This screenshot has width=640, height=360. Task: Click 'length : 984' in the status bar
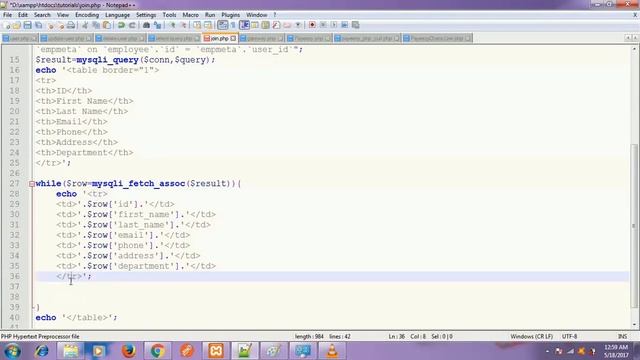tap(309, 337)
